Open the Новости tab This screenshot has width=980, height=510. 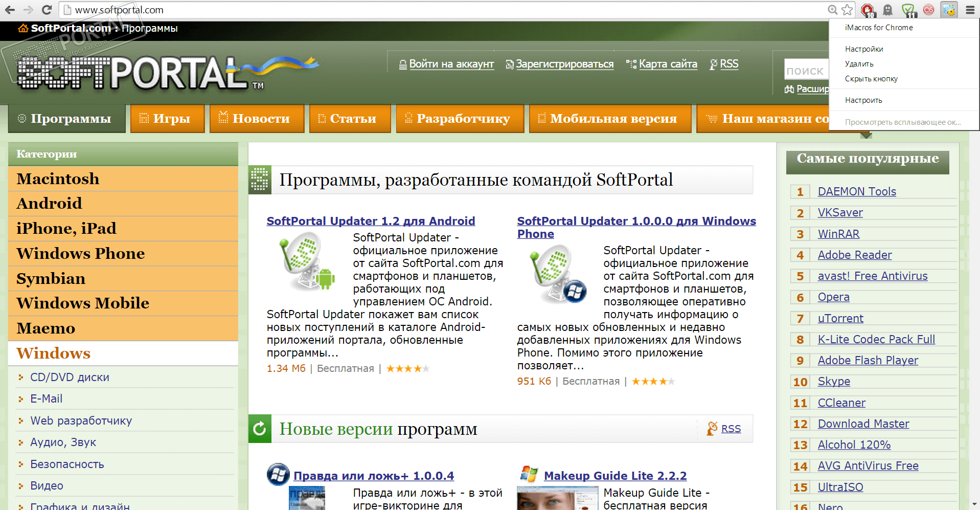(257, 119)
